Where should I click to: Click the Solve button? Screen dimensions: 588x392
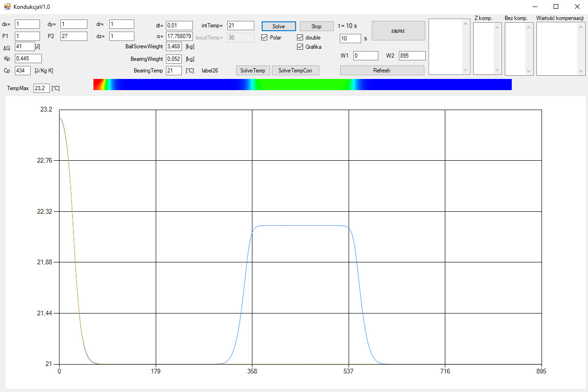pyautogui.click(x=278, y=26)
